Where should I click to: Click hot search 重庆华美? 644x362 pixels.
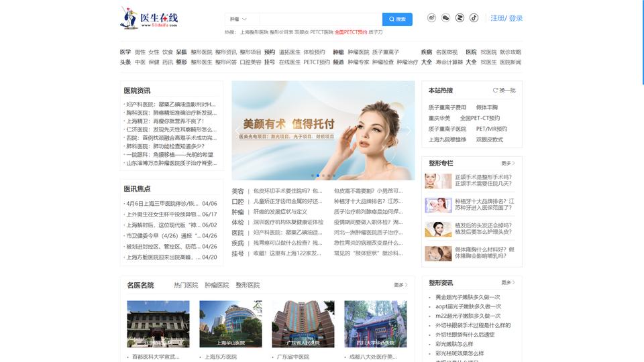(439, 118)
